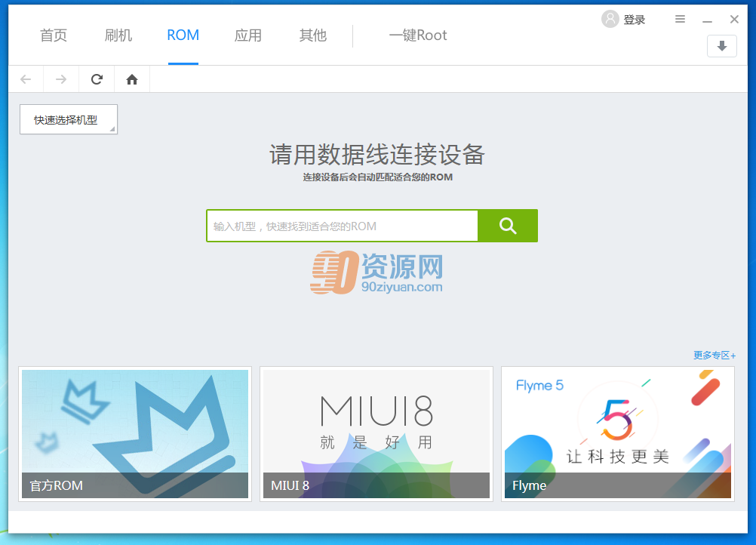Click the green search magnifier button

pos(508,226)
